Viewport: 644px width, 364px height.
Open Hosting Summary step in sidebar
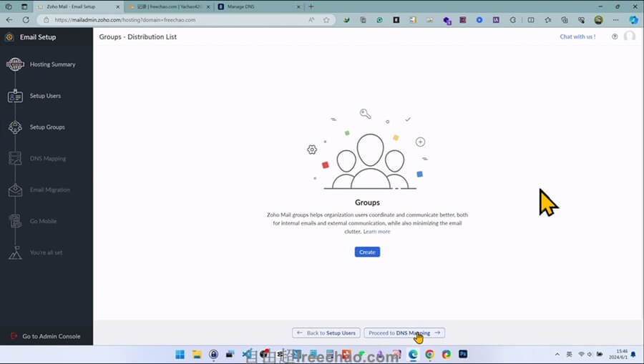(52, 64)
